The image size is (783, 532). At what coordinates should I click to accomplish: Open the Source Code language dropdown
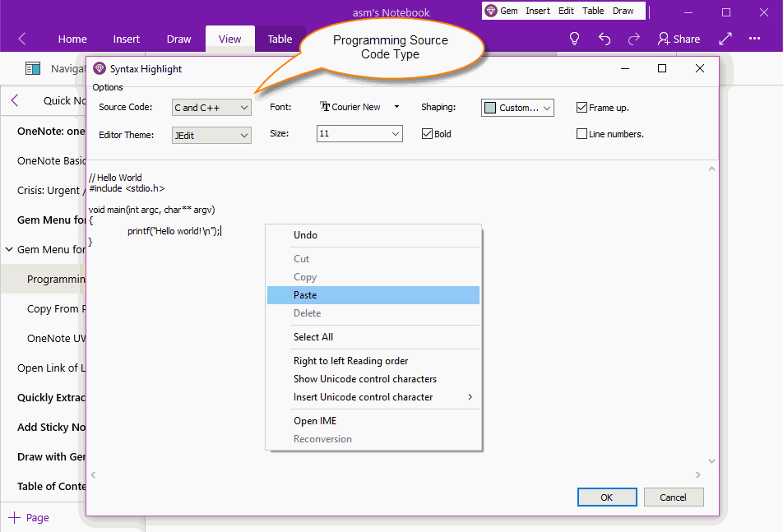click(211, 107)
